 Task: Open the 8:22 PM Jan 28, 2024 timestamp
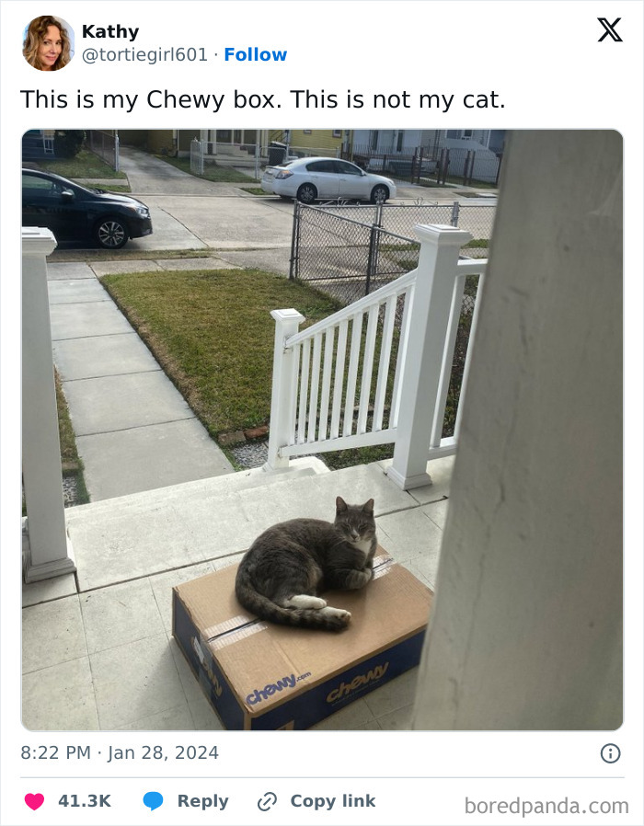point(120,752)
